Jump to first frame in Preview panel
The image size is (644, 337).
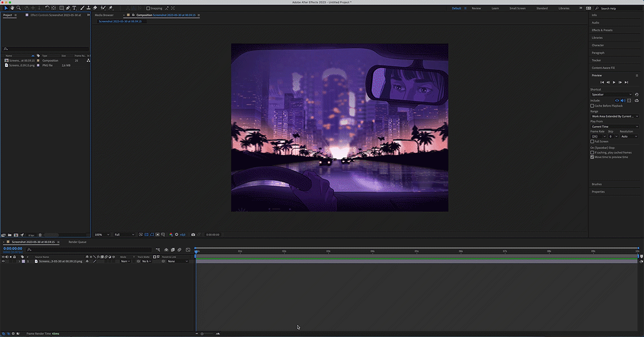[602, 83]
